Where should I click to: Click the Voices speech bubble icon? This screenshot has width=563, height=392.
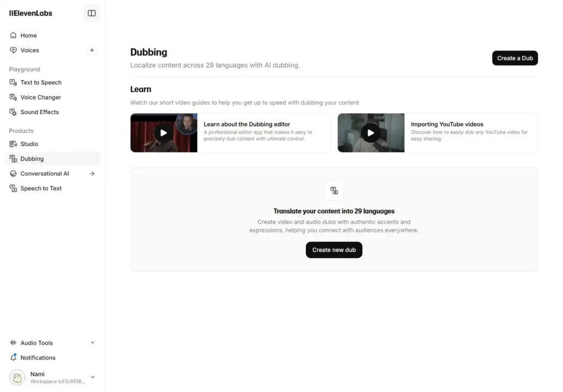(13, 50)
